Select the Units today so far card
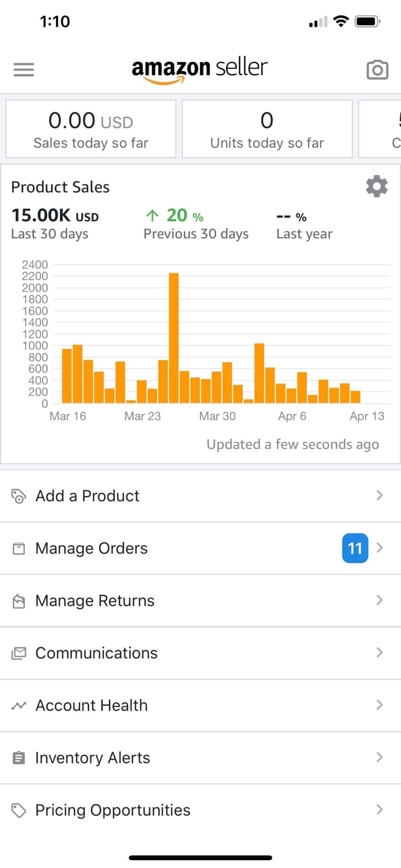 coord(267,129)
